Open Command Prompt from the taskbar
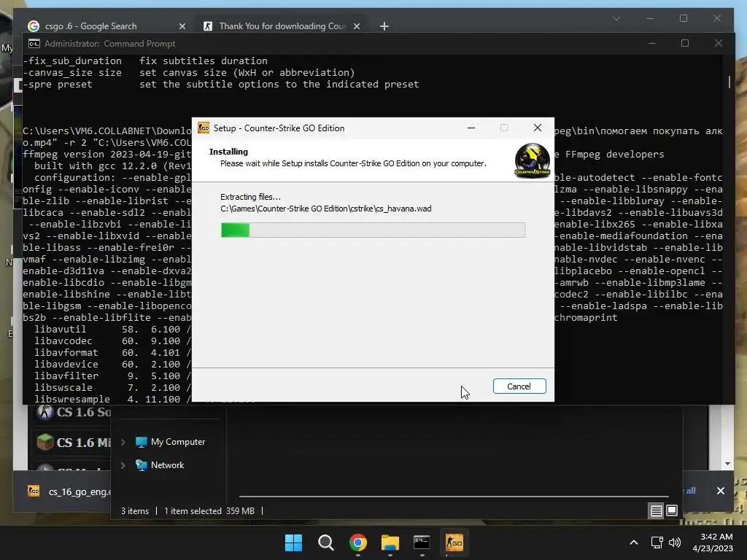 (422, 542)
